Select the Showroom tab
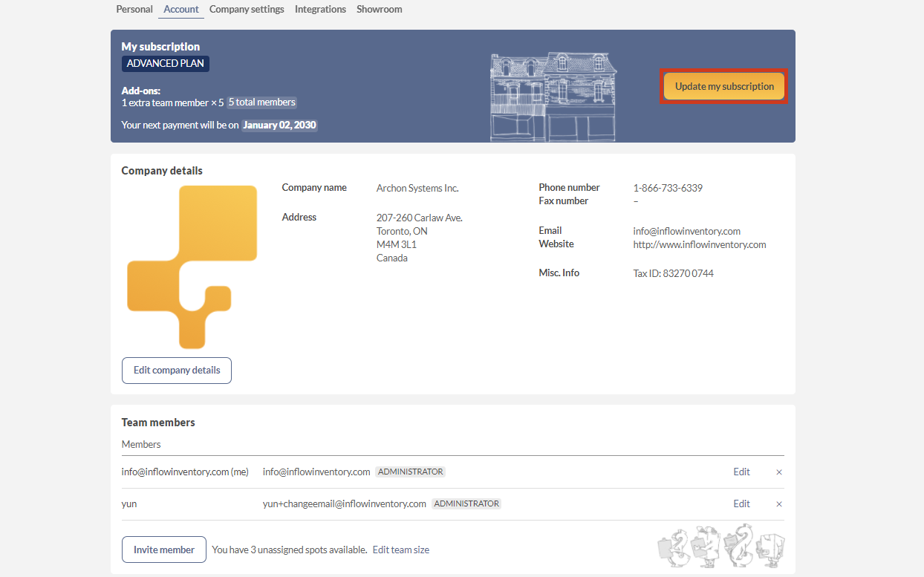This screenshot has width=924, height=577. pyautogui.click(x=379, y=9)
